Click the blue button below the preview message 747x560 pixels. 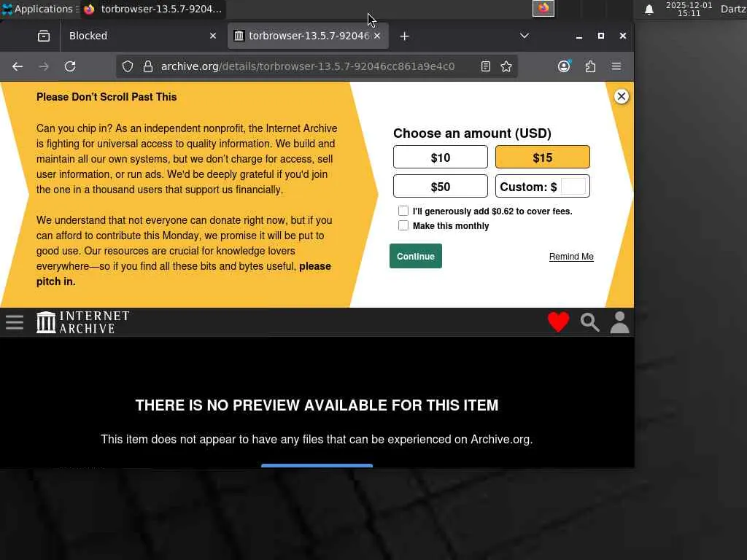(x=317, y=466)
